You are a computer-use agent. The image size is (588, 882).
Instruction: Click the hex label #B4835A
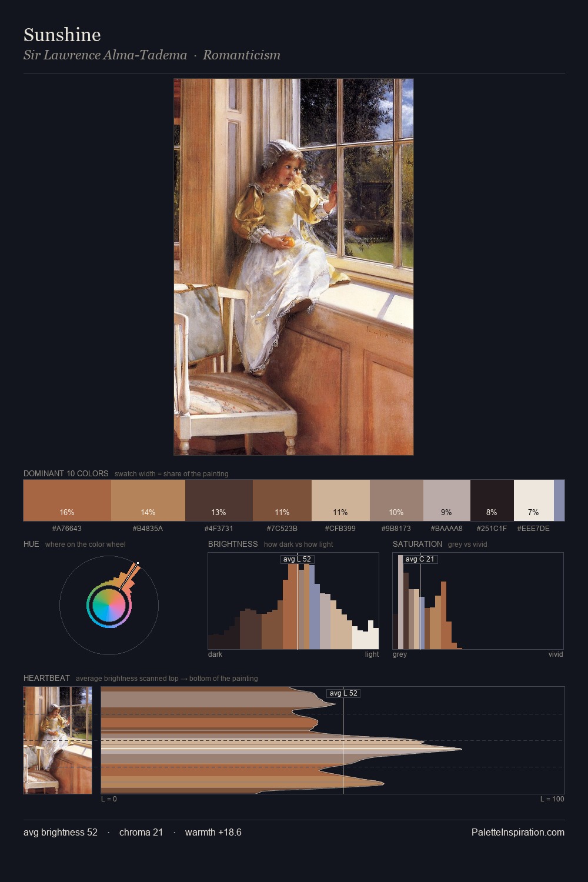coord(148,529)
